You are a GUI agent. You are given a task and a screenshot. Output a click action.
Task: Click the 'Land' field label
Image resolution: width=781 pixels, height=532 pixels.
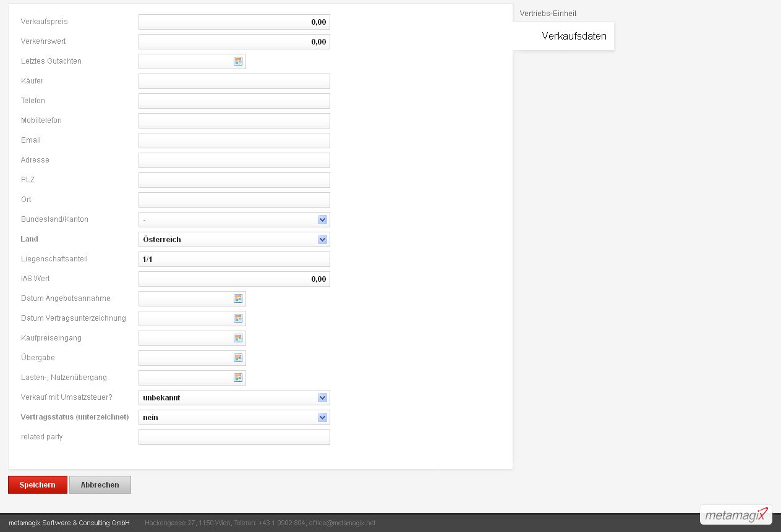point(30,239)
